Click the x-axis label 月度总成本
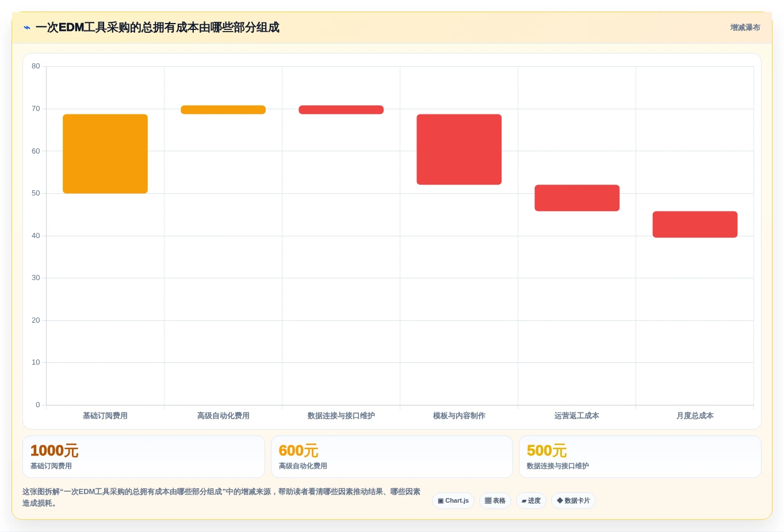This screenshot has height=532, width=784. 695,416
